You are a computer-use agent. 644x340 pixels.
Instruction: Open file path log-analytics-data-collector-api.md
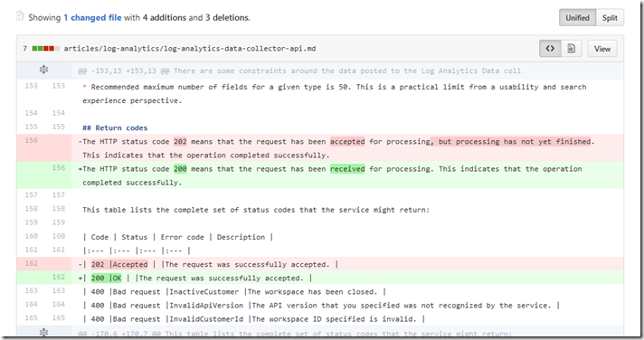tap(190, 49)
